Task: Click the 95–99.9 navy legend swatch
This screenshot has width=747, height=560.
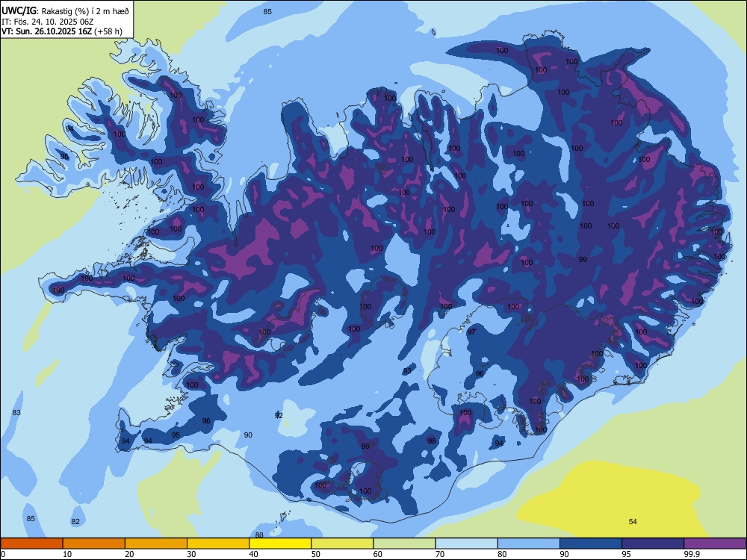Action: tap(653, 544)
